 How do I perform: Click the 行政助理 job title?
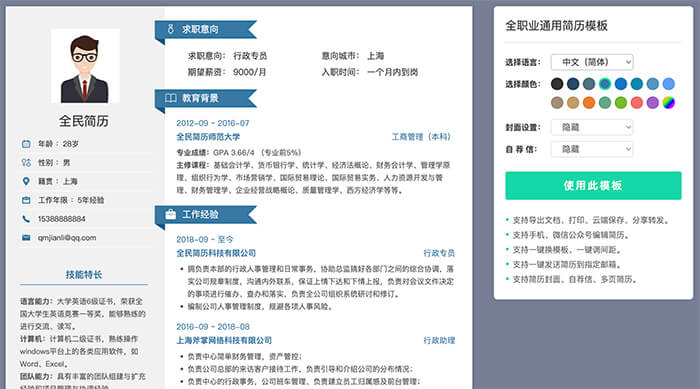click(439, 340)
